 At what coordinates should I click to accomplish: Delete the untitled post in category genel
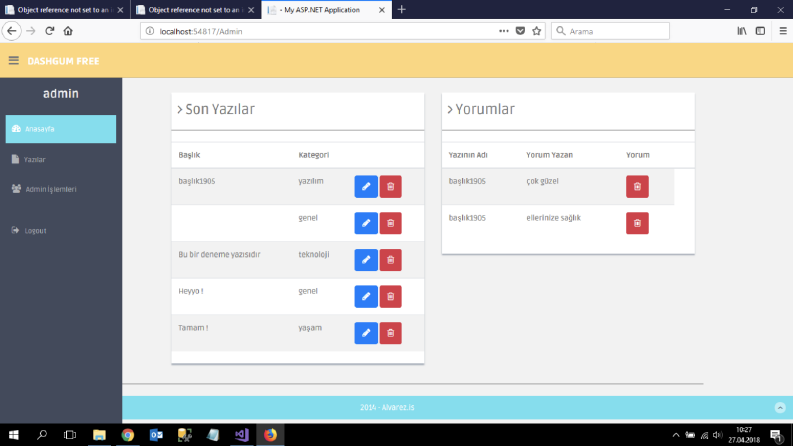point(390,223)
